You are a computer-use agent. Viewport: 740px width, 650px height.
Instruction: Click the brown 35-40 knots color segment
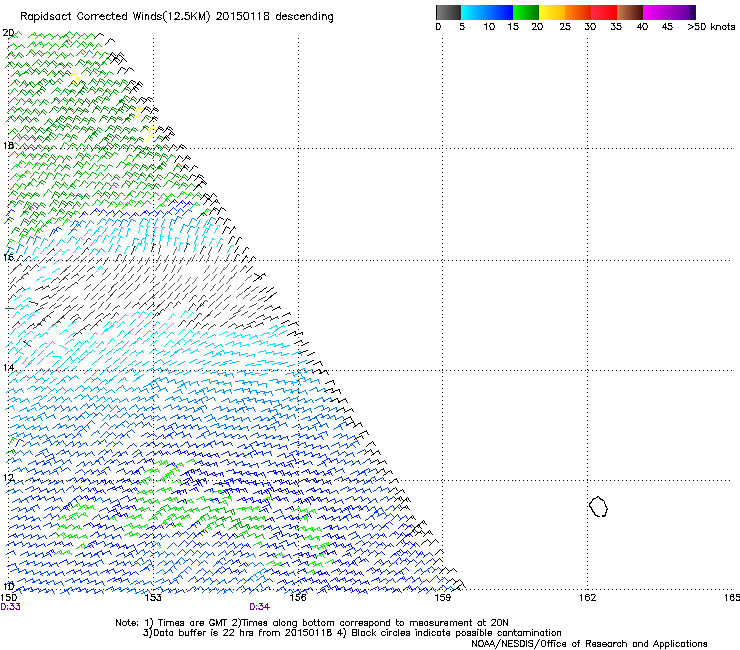[x=630, y=12]
